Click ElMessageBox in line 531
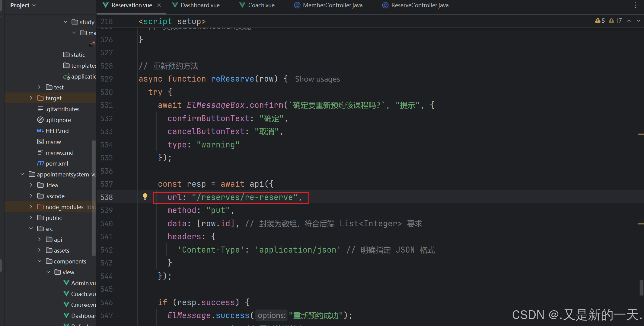The width and height of the screenshot is (644, 326). click(x=215, y=105)
